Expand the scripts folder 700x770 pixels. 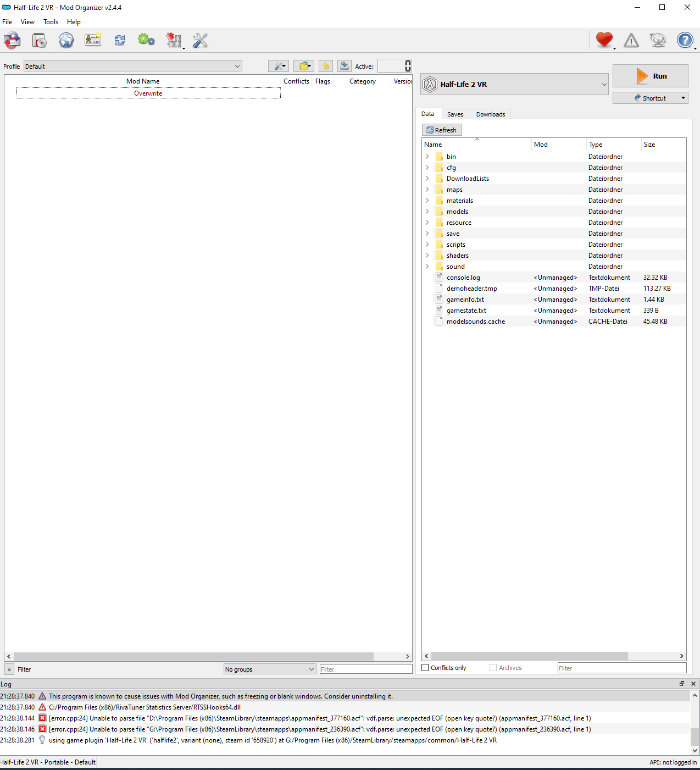(x=427, y=245)
